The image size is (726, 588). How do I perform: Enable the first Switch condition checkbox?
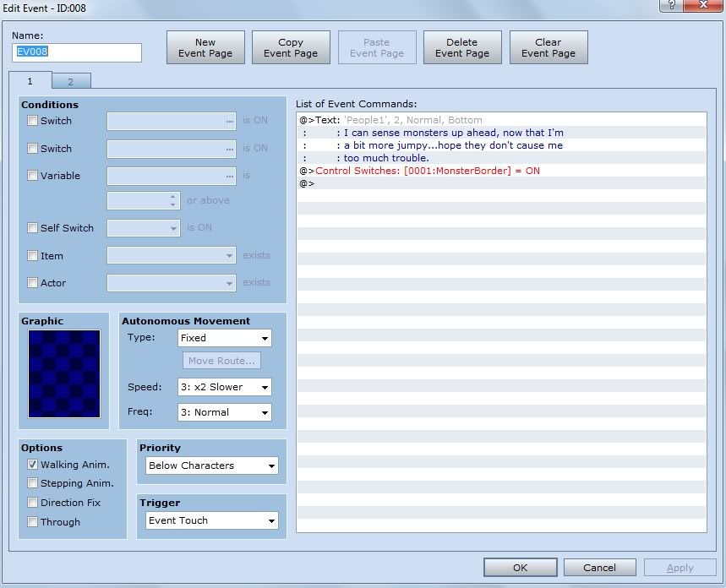pyautogui.click(x=33, y=121)
